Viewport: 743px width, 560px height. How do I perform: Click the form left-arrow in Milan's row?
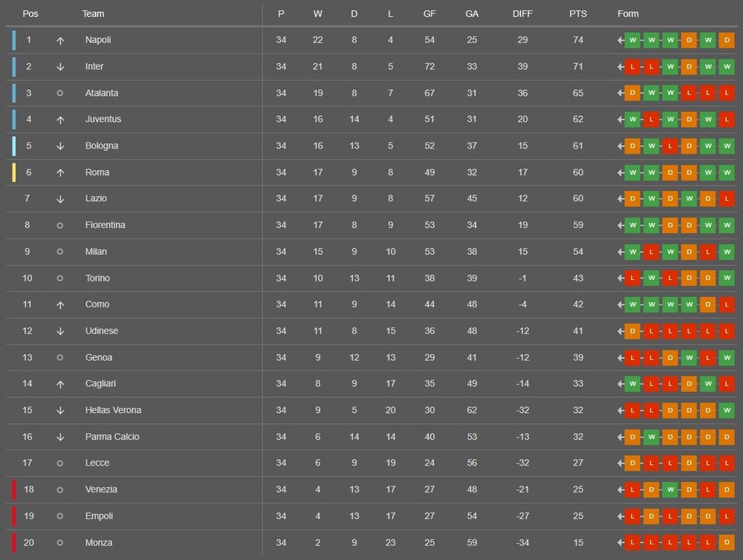620,252
